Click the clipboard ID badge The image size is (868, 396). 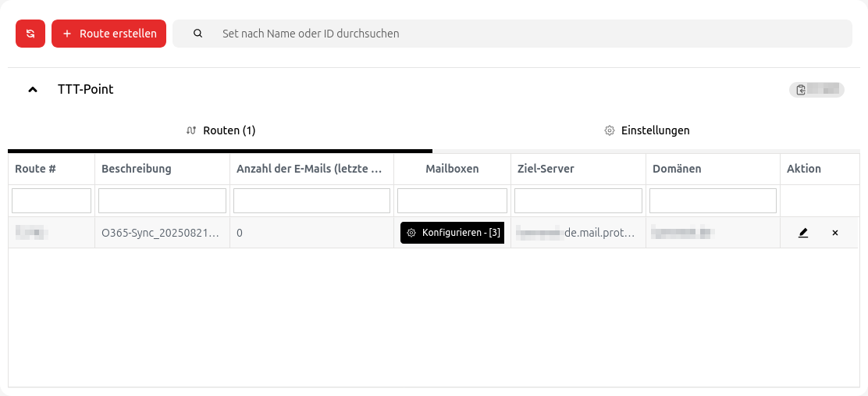[x=816, y=90]
